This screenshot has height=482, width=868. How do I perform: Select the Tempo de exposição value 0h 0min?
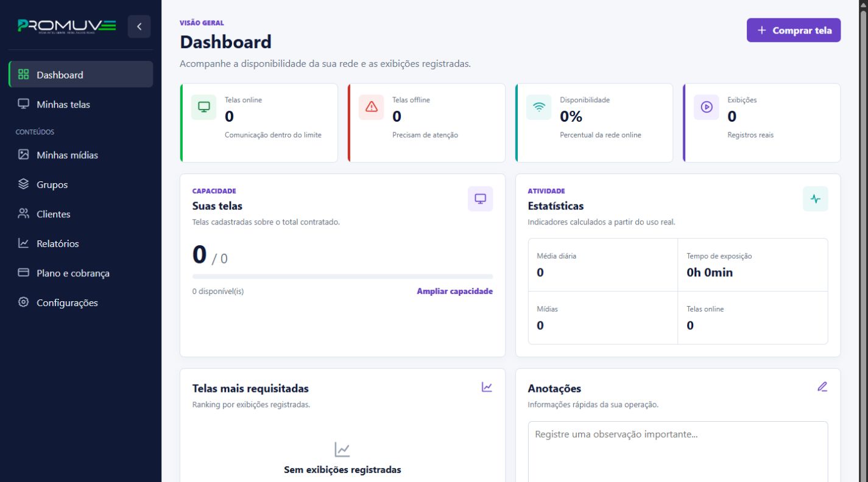710,273
